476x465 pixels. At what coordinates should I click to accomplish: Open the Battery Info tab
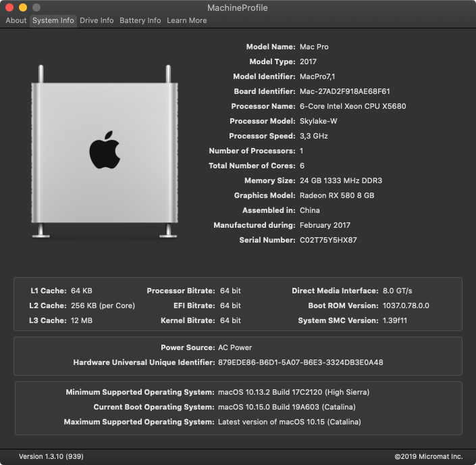140,20
